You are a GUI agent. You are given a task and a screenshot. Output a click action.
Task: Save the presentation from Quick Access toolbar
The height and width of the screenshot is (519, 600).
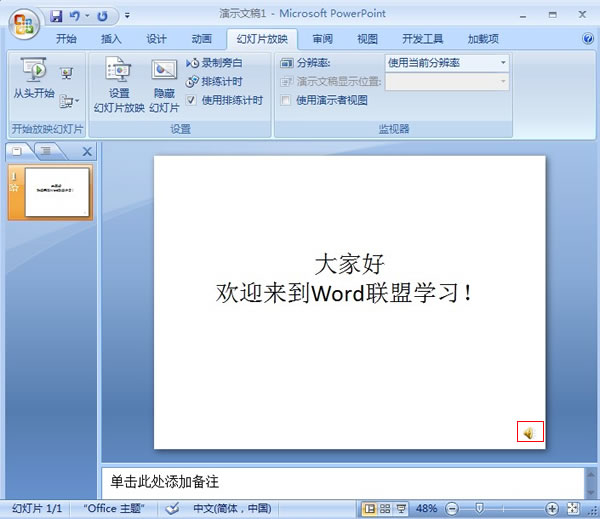pyautogui.click(x=56, y=16)
